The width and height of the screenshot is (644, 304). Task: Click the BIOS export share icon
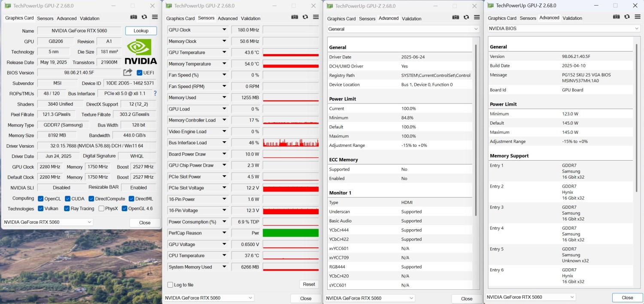[x=128, y=73]
